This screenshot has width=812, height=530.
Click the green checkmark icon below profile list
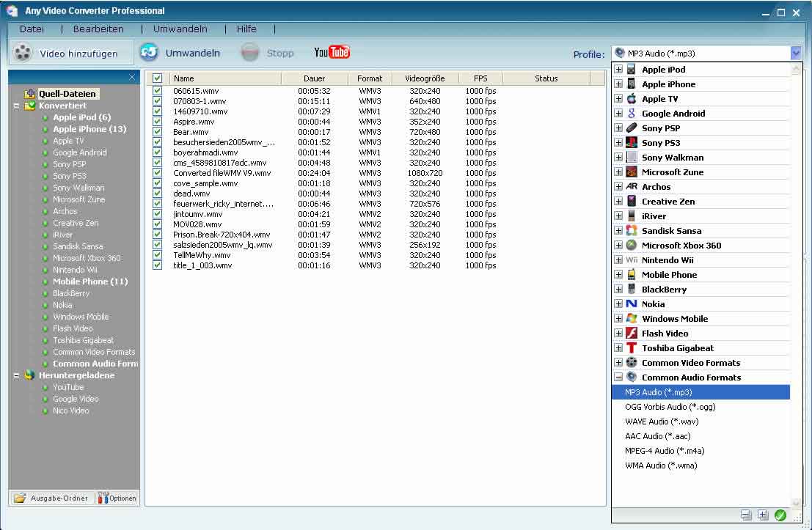[780, 515]
